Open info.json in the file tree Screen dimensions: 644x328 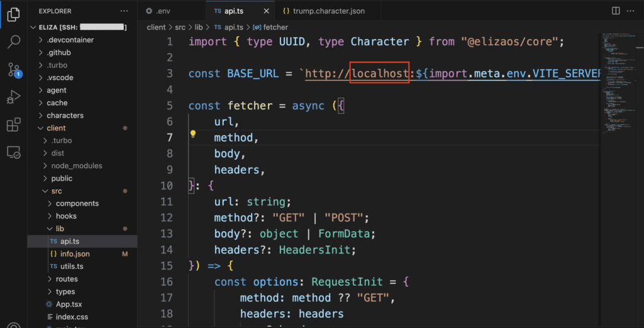(x=82, y=254)
